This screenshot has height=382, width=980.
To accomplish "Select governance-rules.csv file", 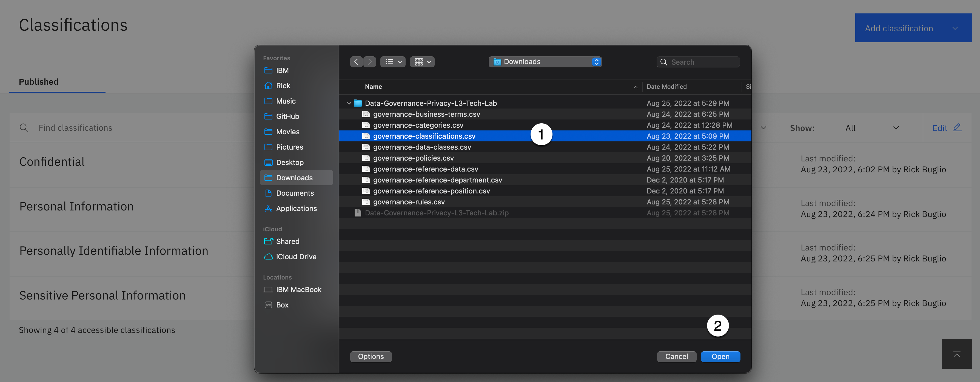I will [x=409, y=202].
